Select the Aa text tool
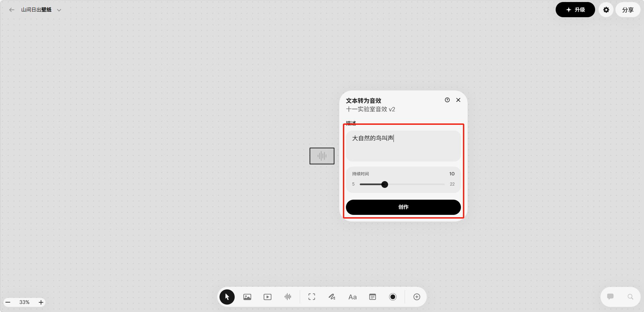This screenshot has width=644, height=312. coord(352,297)
